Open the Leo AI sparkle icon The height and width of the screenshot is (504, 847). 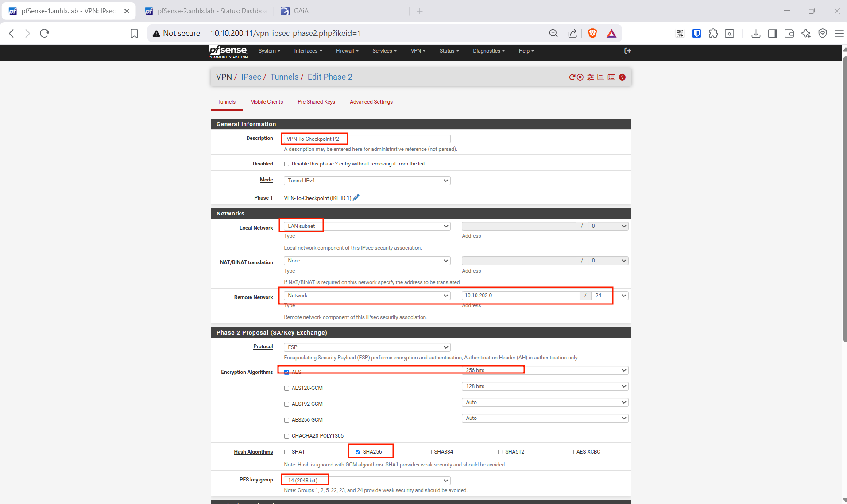pos(806,33)
